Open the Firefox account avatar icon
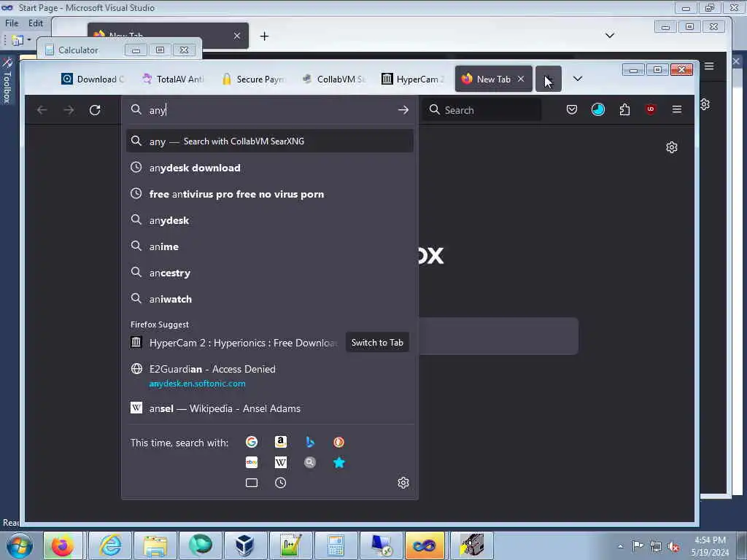This screenshot has height=560, width=747. pyautogui.click(x=598, y=110)
